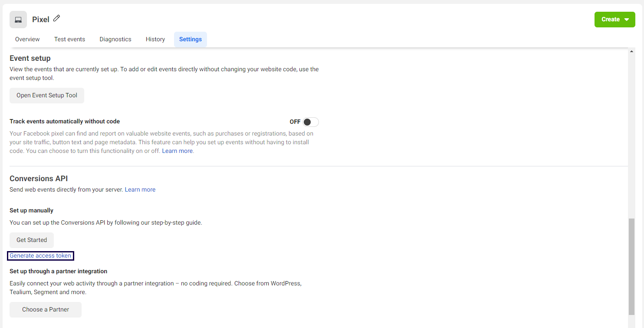Click the Conversions API section heading
This screenshot has height=328, width=644.
click(38, 178)
